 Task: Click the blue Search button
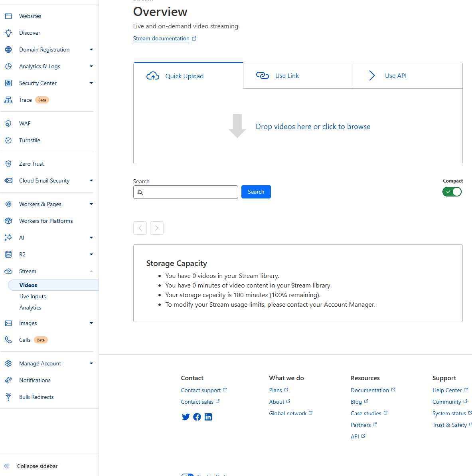point(256,192)
